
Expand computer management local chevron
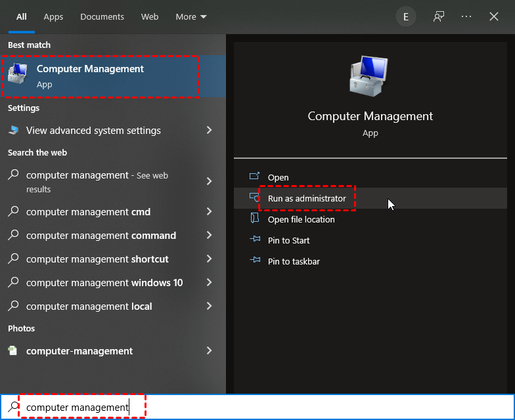(x=209, y=306)
